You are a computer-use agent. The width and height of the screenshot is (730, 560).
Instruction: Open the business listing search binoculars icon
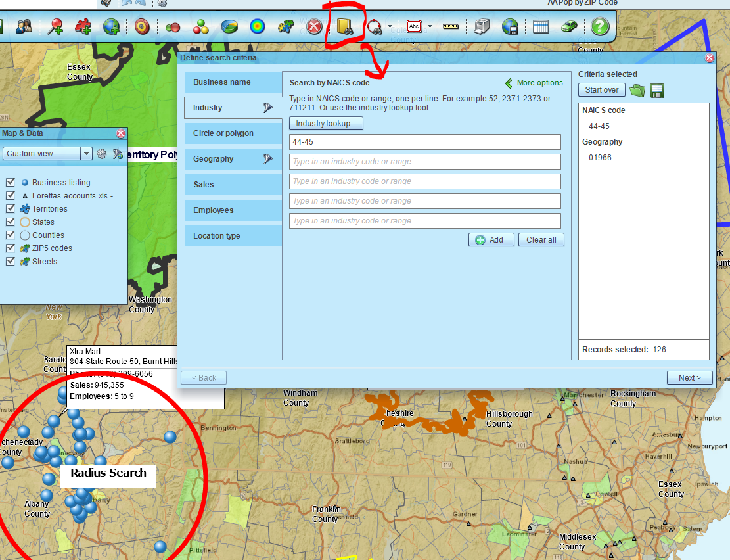pyautogui.click(x=345, y=26)
